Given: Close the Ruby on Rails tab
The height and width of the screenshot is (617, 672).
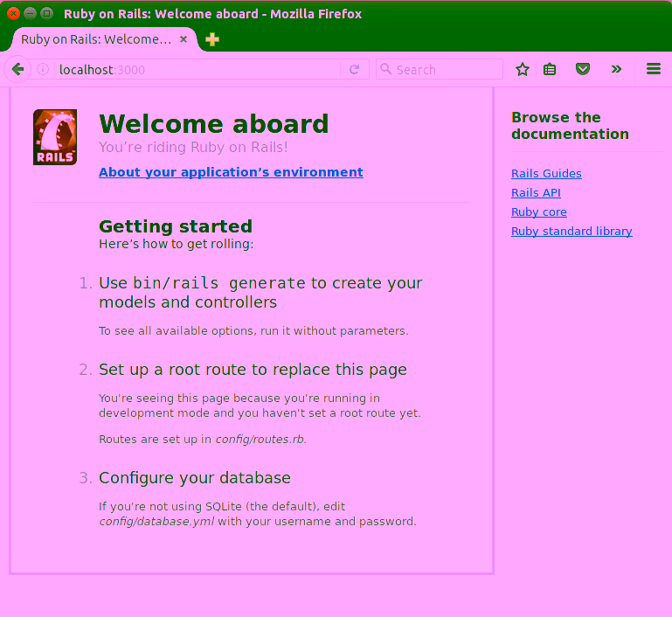Looking at the screenshot, I should tap(184, 39).
